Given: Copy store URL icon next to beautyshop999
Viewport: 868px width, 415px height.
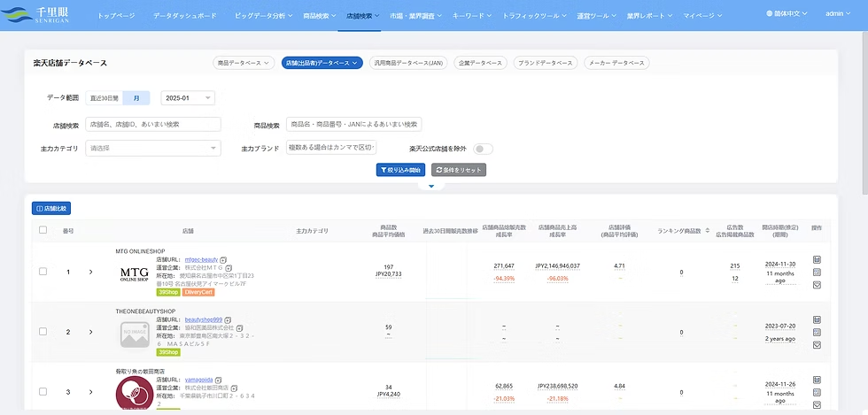Looking at the screenshot, I should (x=228, y=319).
